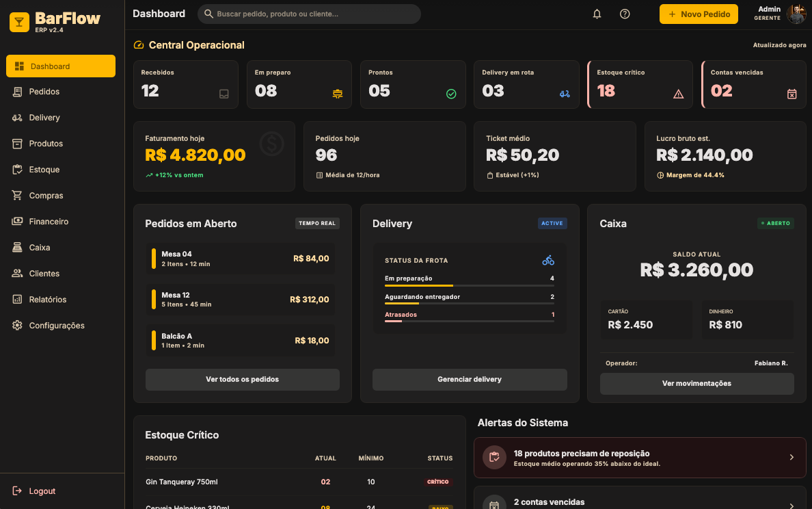This screenshot has width=812, height=509.
Task: Click the grill icon in Em preparo card
Action: (337, 94)
